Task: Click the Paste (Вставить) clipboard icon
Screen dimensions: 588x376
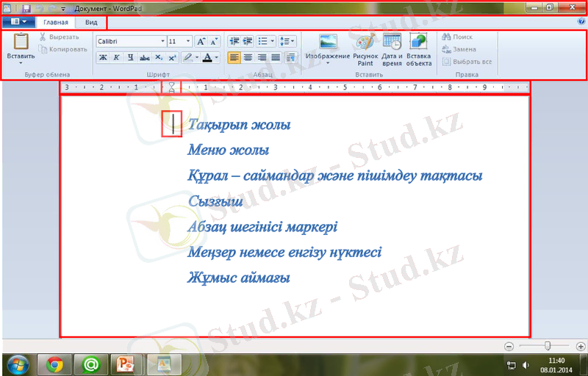Action: pyautogui.click(x=21, y=42)
